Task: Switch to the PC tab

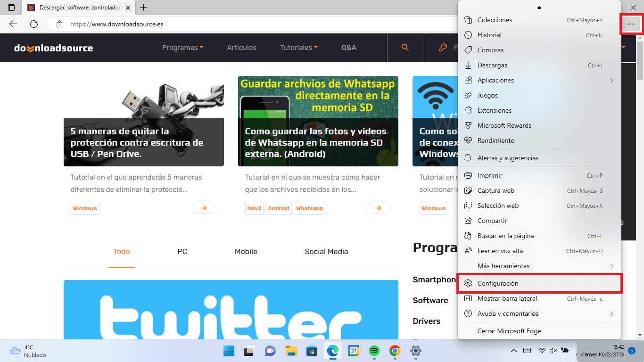Action: (182, 252)
